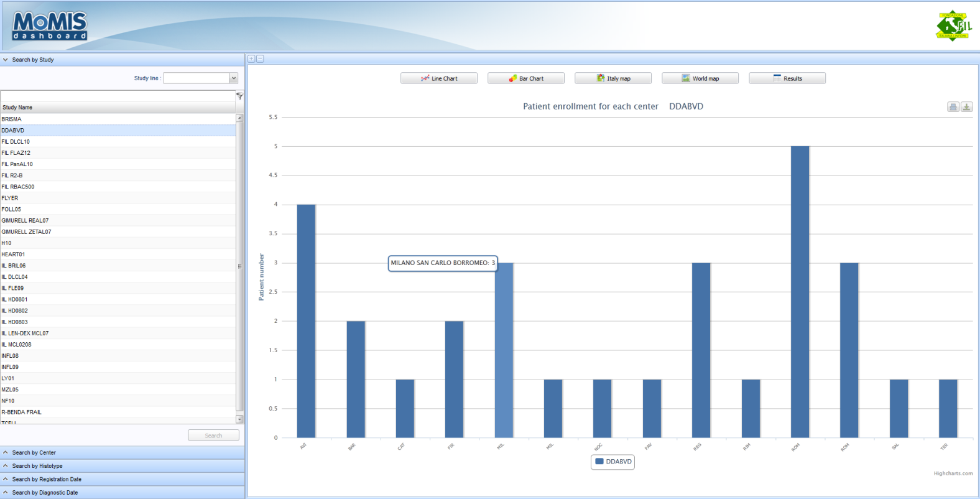
Task: Select the IIL MCL0208 study
Action: coord(118,344)
